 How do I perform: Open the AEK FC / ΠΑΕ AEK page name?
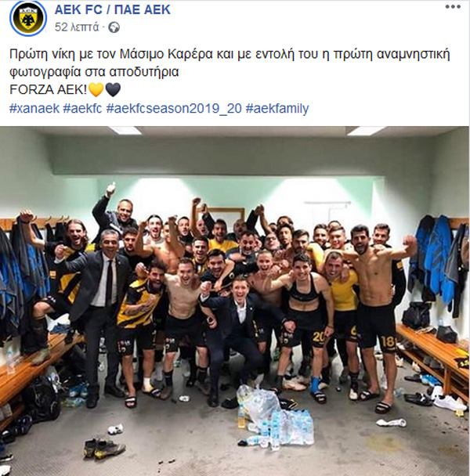tap(113, 9)
